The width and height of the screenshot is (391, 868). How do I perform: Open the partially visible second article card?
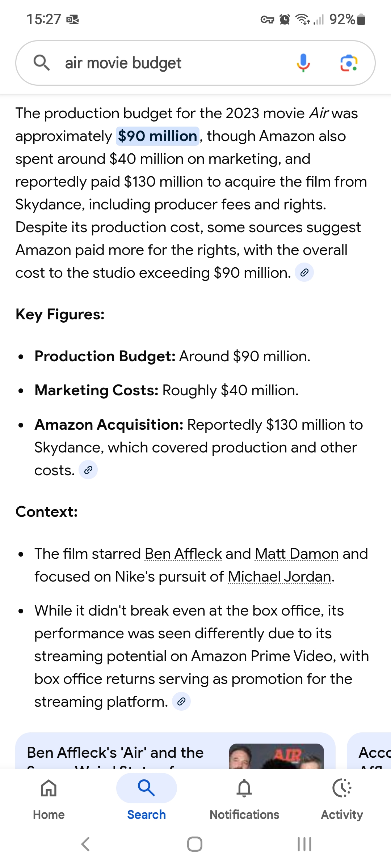369,752
